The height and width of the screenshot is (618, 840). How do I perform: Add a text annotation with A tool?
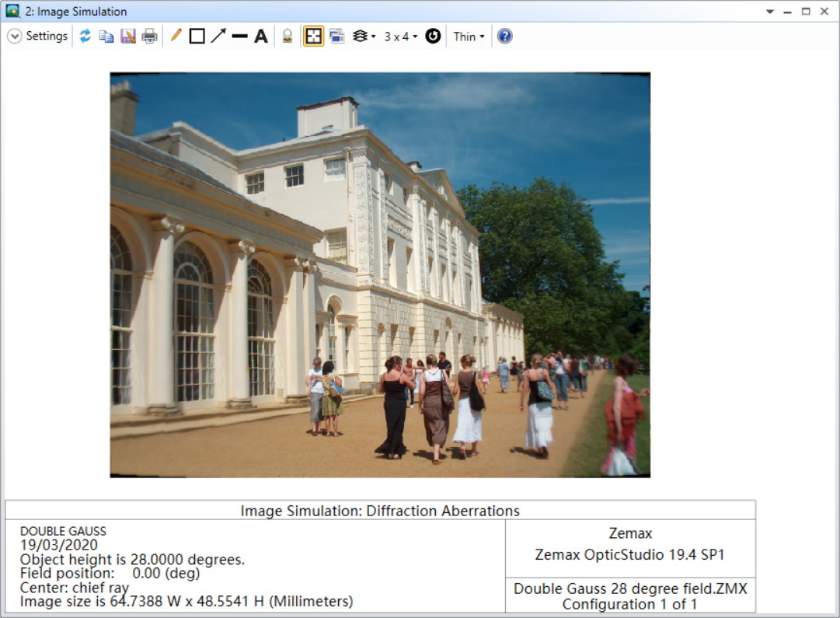(261, 36)
